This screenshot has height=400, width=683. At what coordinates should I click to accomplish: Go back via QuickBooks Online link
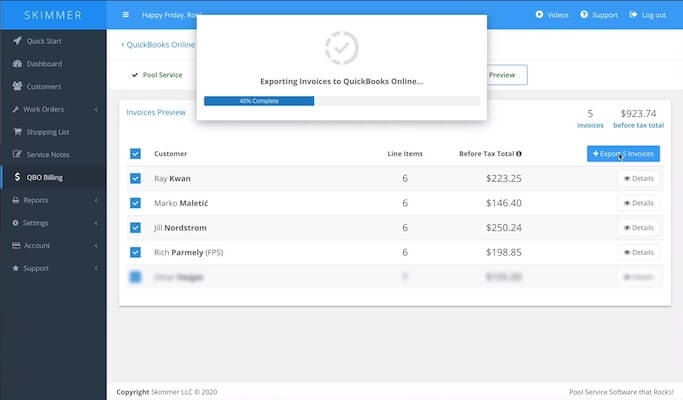click(x=158, y=44)
